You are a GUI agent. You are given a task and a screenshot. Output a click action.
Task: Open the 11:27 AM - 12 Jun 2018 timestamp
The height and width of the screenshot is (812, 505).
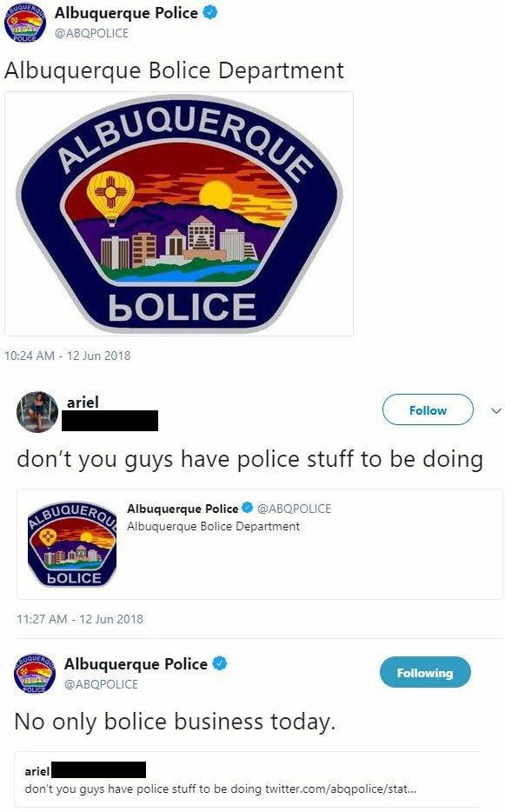click(x=80, y=619)
